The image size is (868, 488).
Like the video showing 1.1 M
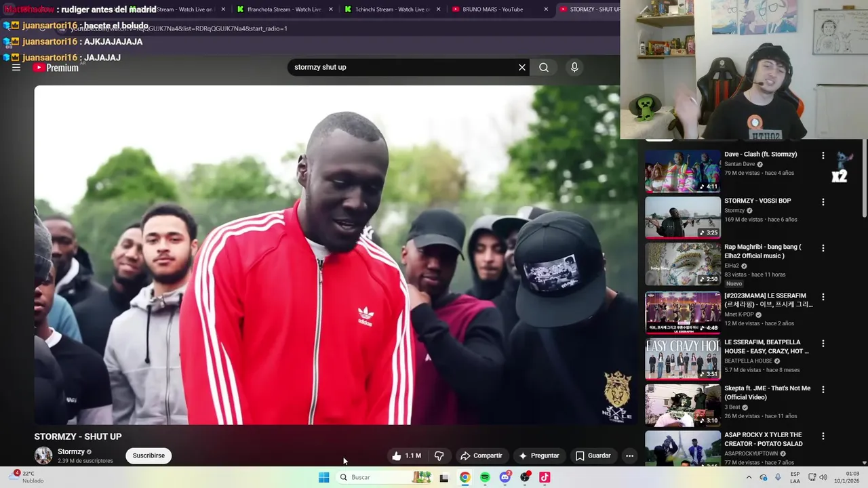406,456
